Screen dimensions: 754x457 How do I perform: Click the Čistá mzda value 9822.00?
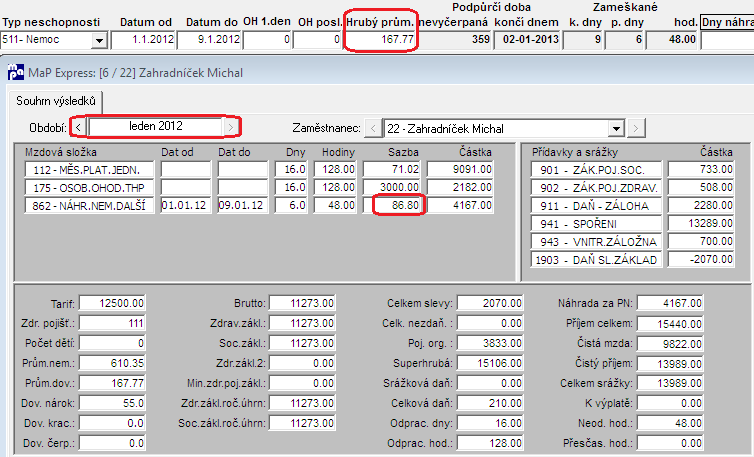point(670,343)
